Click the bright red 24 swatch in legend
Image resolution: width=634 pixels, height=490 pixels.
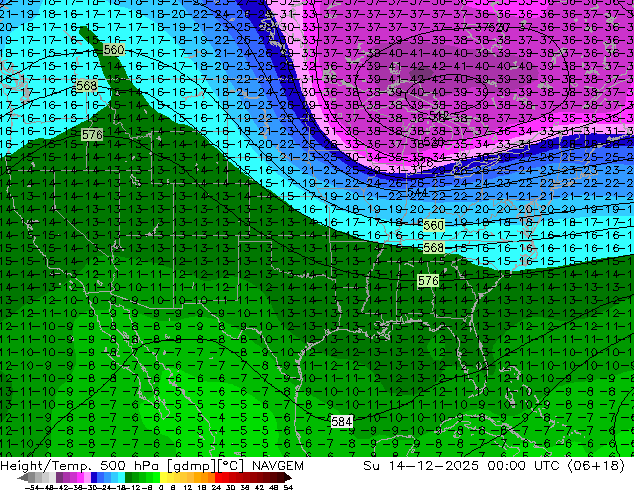coord(218,477)
